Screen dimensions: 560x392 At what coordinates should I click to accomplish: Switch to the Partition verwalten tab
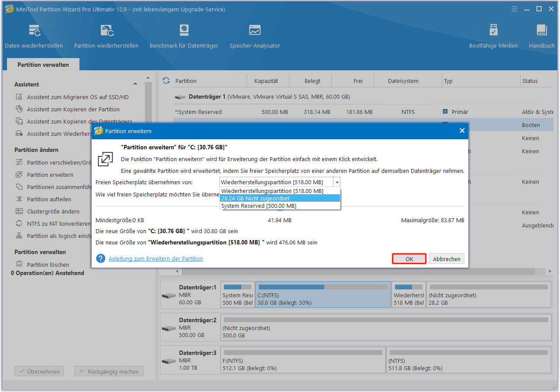point(43,65)
